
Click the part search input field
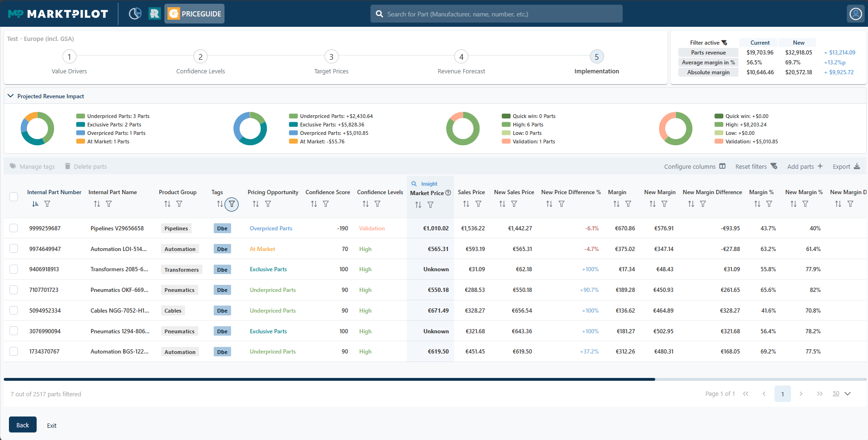496,14
